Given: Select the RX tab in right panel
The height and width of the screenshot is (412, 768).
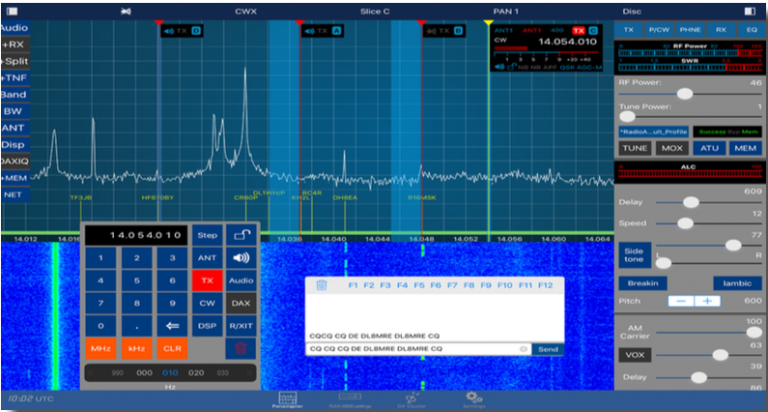Looking at the screenshot, I should [721, 30].
